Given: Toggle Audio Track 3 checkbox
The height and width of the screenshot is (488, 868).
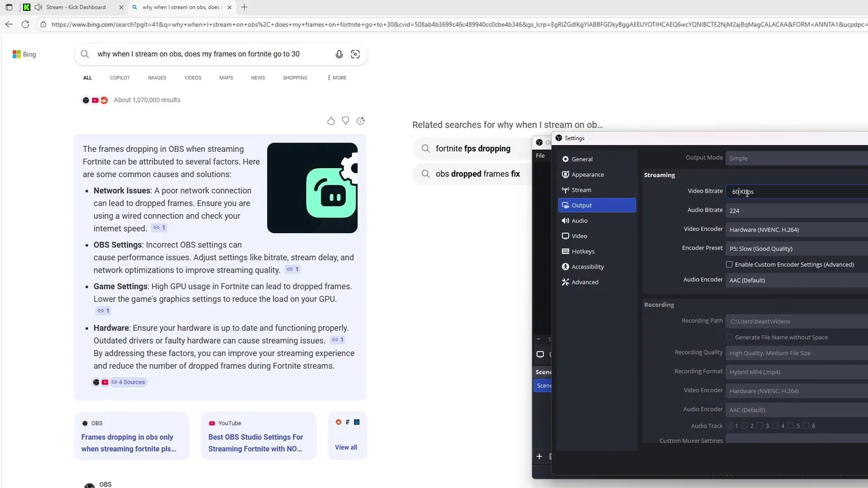Looking at the screenshot, I should click(760, 426).
